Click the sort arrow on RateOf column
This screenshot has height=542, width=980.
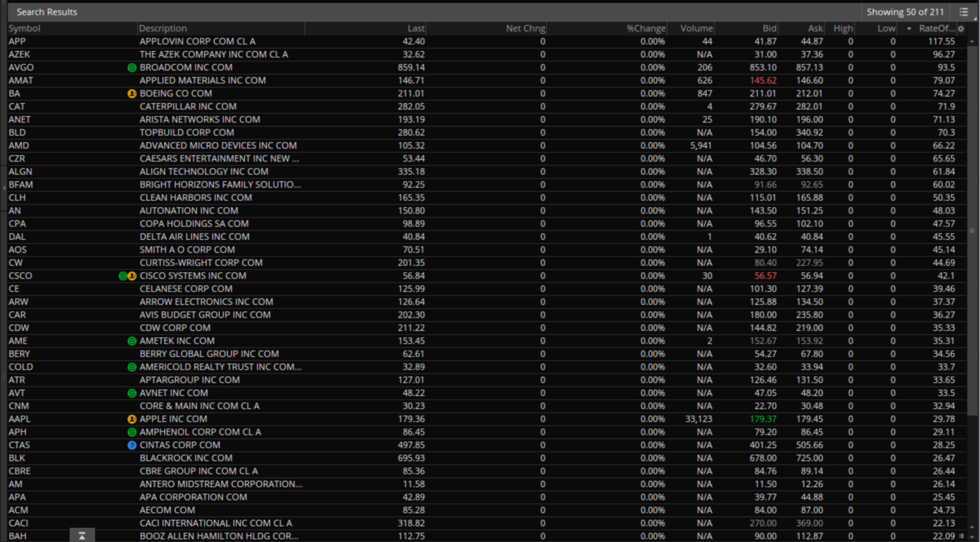click(909, 29)
